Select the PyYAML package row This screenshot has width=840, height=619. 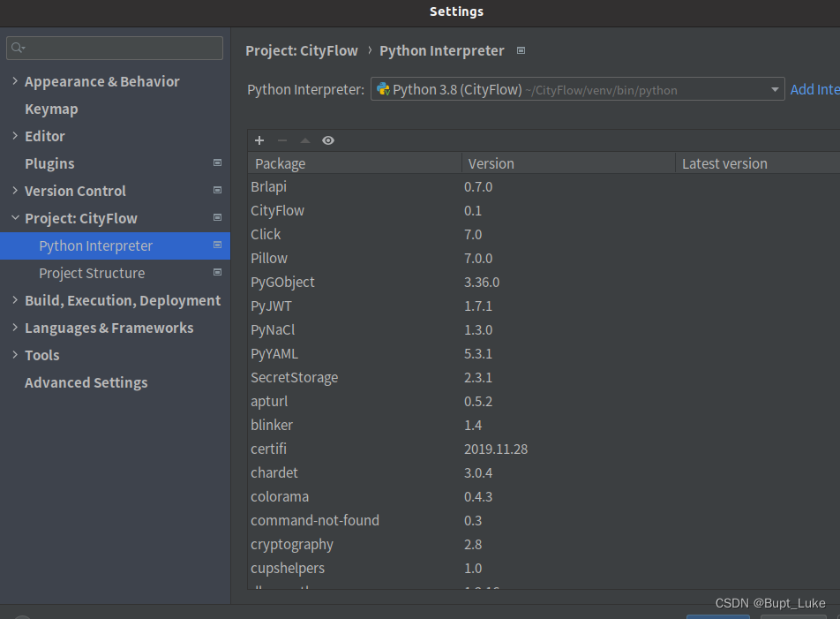pos(544,354)
